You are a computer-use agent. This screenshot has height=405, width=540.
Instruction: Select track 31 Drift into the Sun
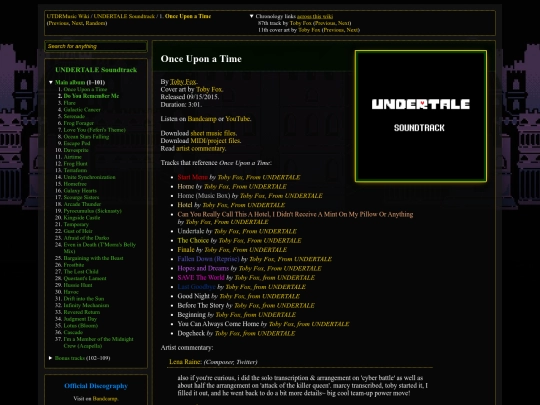click(84, 299)
